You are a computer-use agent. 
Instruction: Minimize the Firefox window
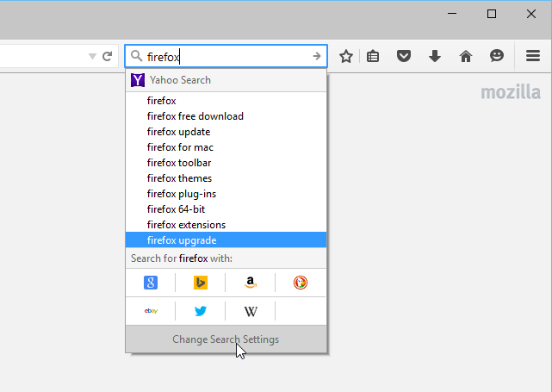click(452, 14)
